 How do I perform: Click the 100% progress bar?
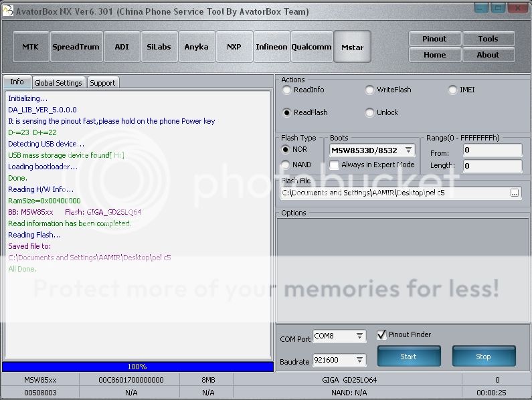click(137, 367)
